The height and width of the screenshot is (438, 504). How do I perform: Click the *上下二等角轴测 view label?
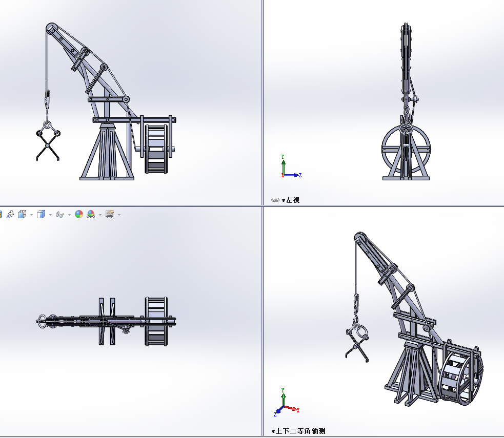[x=298, y=431]
